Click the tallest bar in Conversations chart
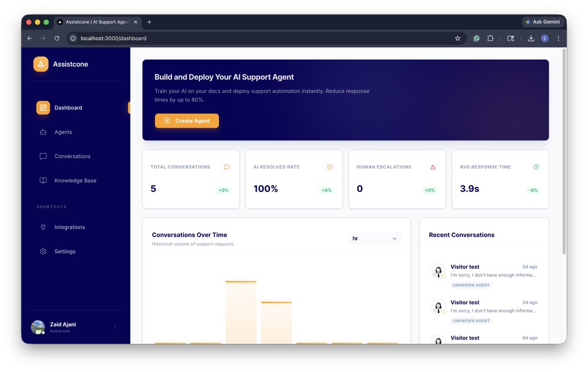The image size is (588, 372). pyautogui.click(x=241, y=312)
